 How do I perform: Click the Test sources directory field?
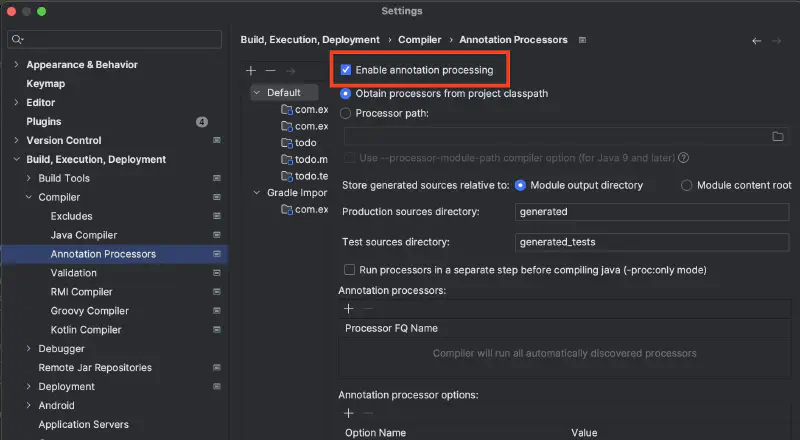[652, 242]
